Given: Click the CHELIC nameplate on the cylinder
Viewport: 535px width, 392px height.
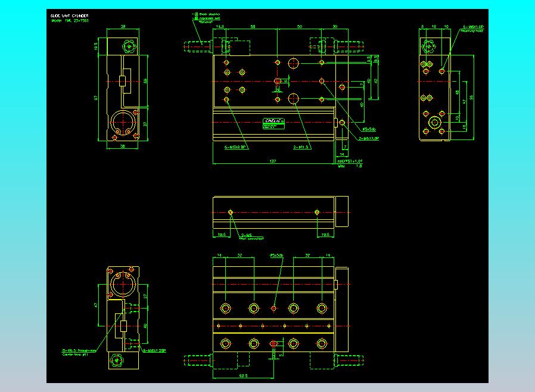Looking at the screenshot, I should (273, 123).
